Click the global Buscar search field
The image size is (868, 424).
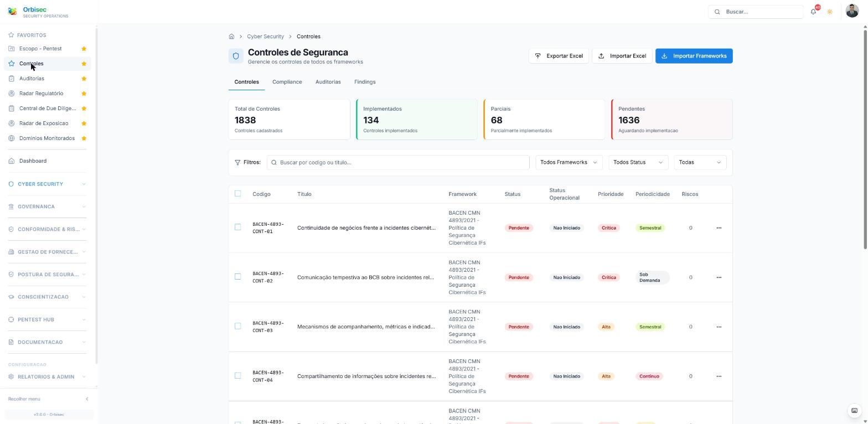point(756,12)
